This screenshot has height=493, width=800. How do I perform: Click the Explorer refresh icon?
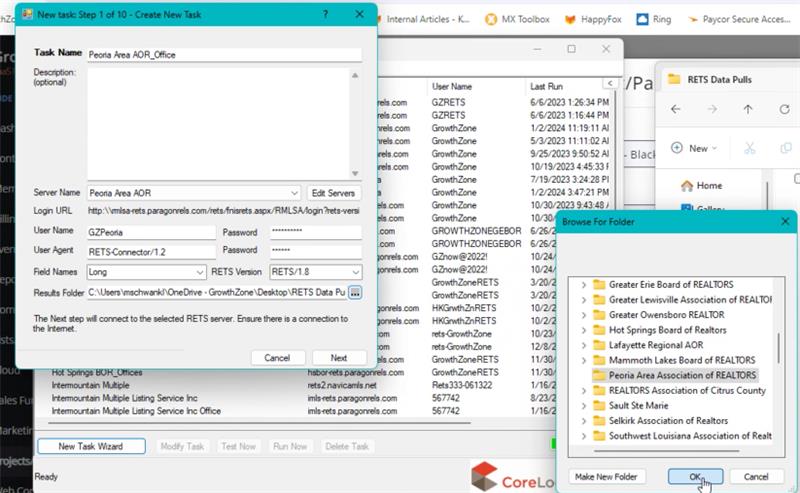(x=782, y=109)
